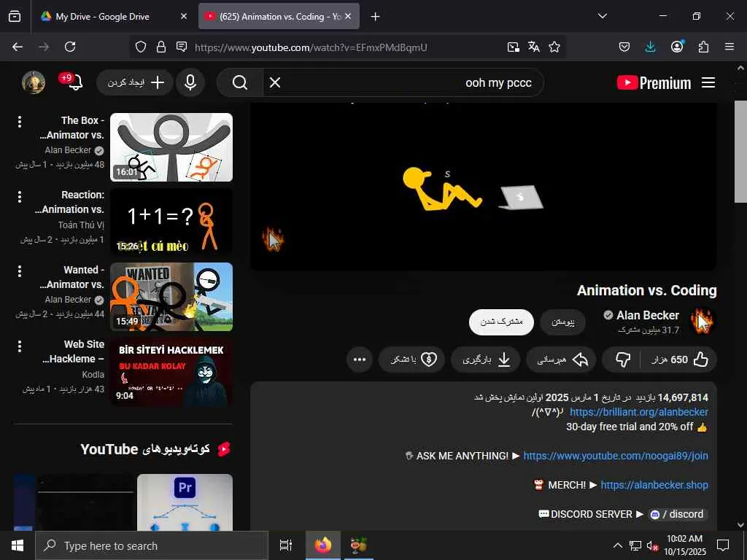Viewport: 747px width, 560px height.
Task: Like the video with 650 thousand likes
Action: pos(679,359)
